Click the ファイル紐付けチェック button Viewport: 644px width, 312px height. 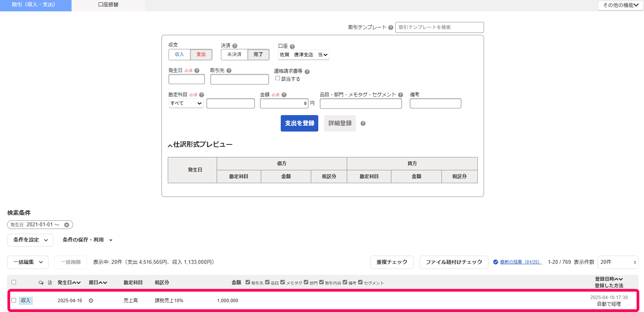point(454,262)
